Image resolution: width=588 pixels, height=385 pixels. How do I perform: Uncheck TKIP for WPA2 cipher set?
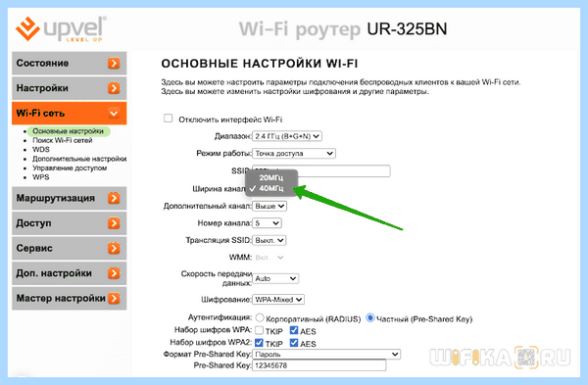[259, 343]
